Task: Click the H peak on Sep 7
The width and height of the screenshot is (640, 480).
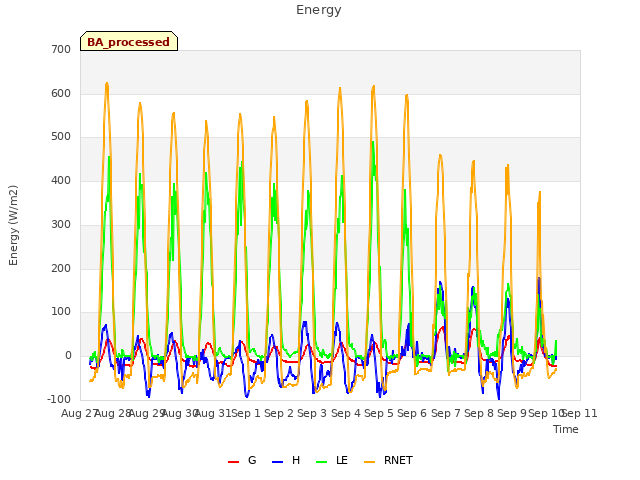Action: tap(440, 282)
